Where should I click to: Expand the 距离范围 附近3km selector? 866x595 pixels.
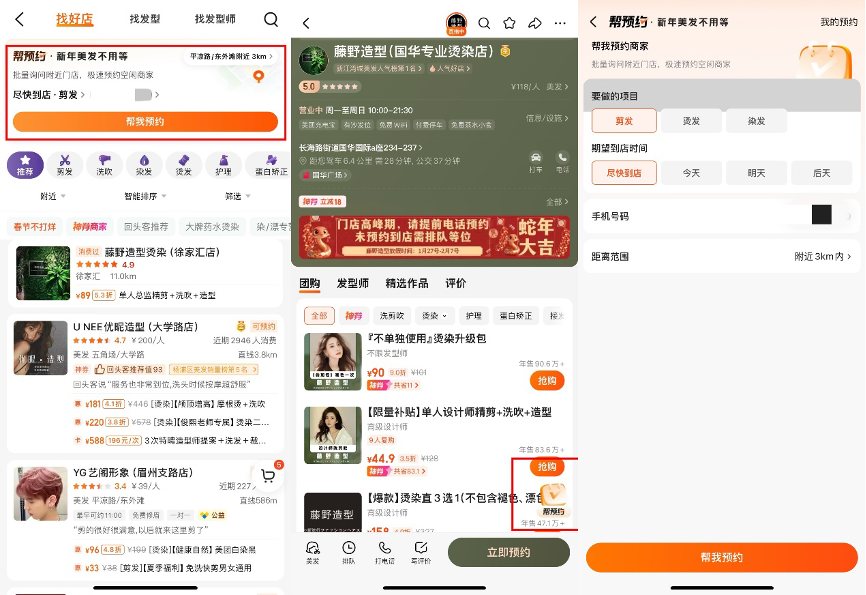click(820, 256)
